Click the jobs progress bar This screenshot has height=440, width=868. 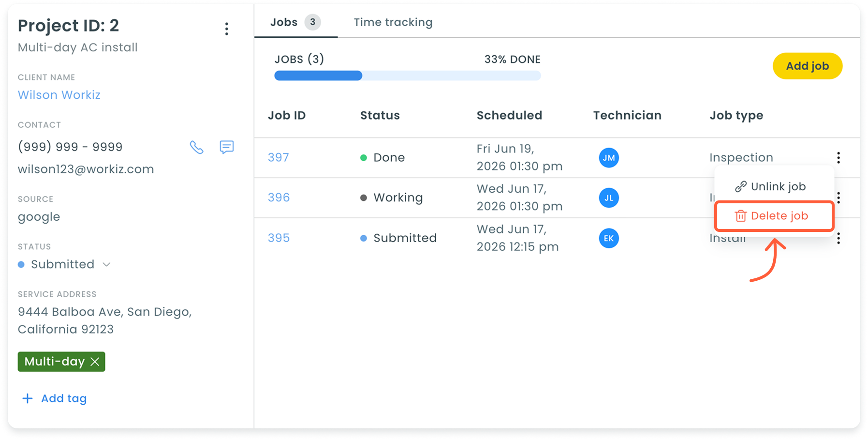(x=407, y=76)
